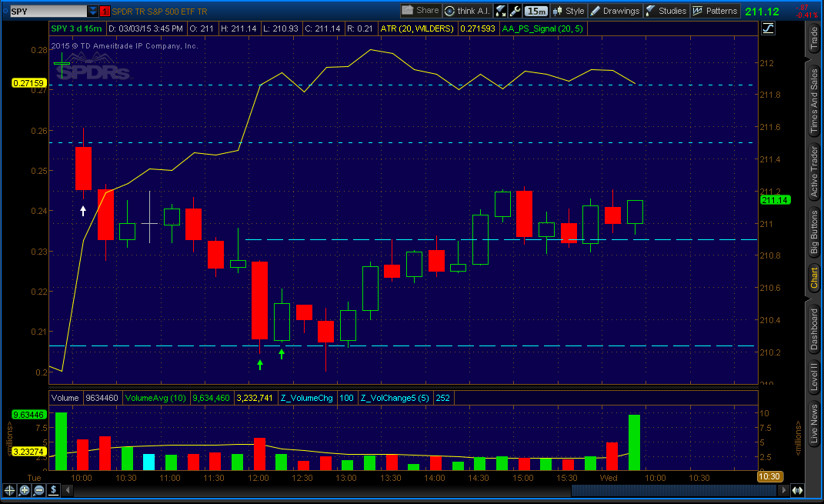
Task: Click the '3,232,741' volume average value
Action: tap(255, 398)
